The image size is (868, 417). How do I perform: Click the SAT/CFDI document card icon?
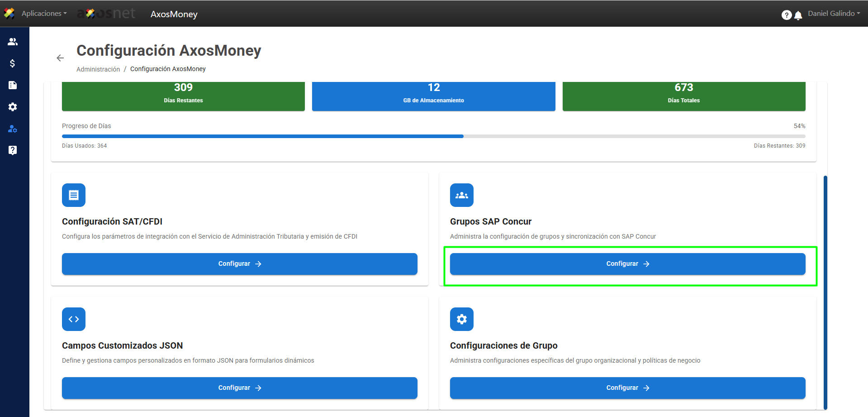[74, 195]
